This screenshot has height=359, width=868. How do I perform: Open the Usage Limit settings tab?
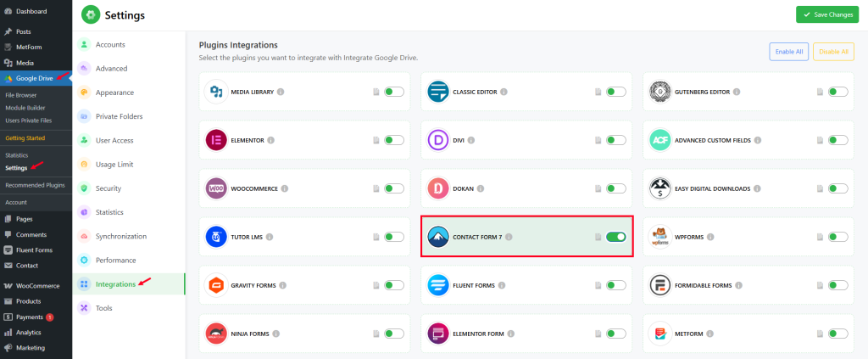(x=129, y=165)
